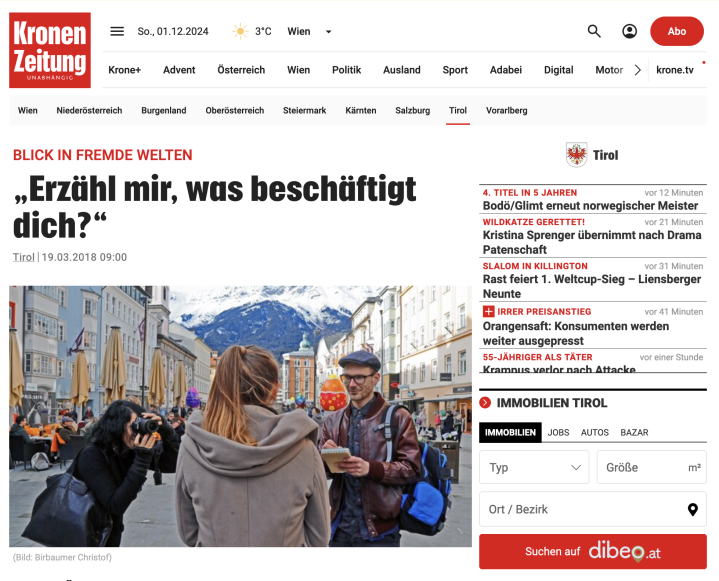Select Salzburg in the regional menu
Screen dimensions: 719x581
coord(413,111)
